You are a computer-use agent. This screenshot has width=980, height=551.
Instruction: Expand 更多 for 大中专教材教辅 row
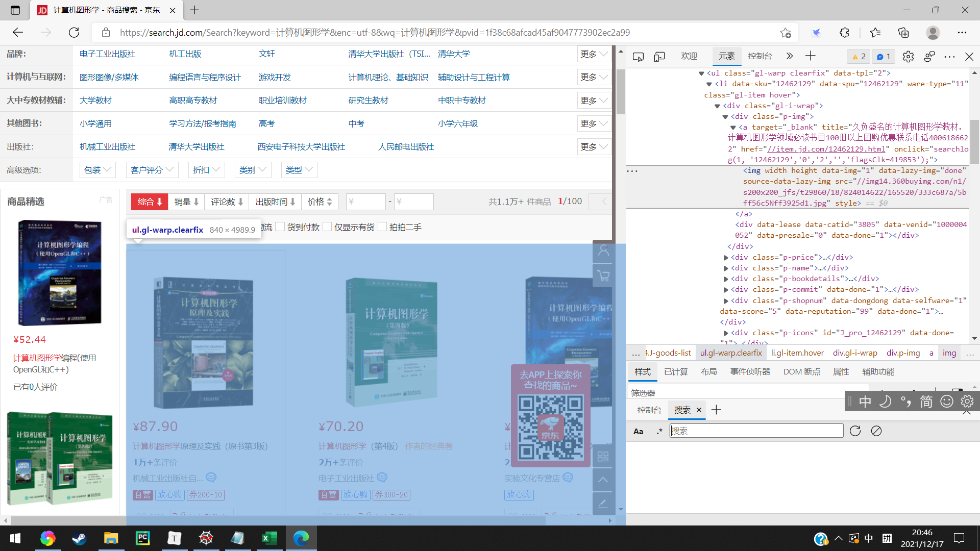click(x=594, y=101)
